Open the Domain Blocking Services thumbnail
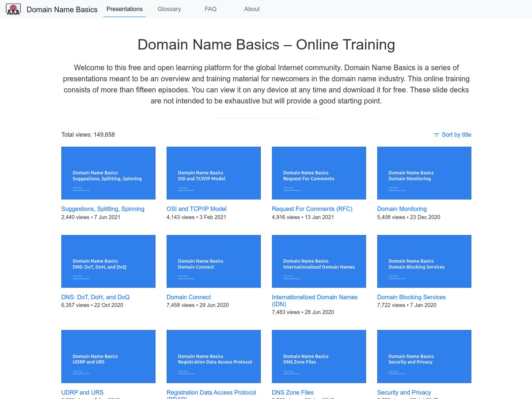Image resolution: width=532 pixels, height=399 pixels. click(424, 261)
